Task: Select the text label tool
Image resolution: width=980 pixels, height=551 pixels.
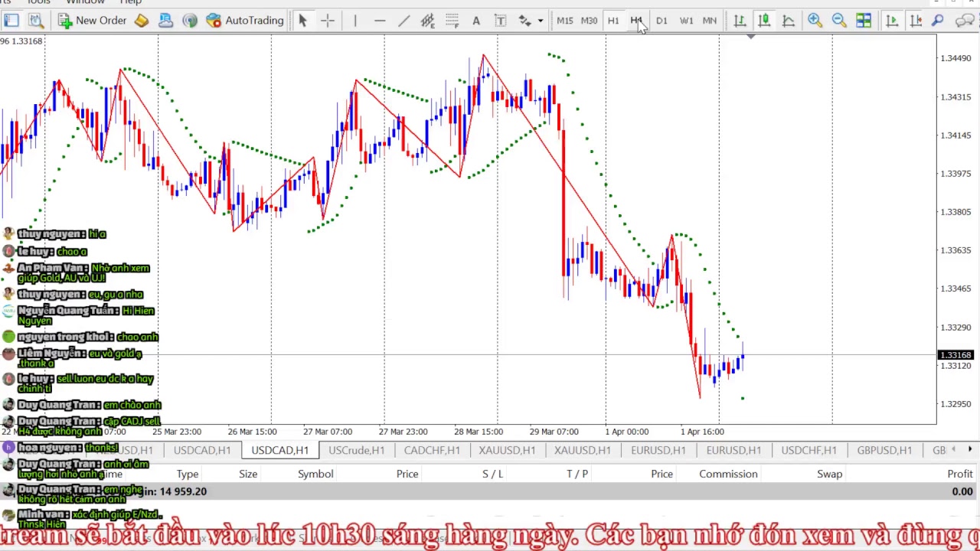Action: click(501, 21)
